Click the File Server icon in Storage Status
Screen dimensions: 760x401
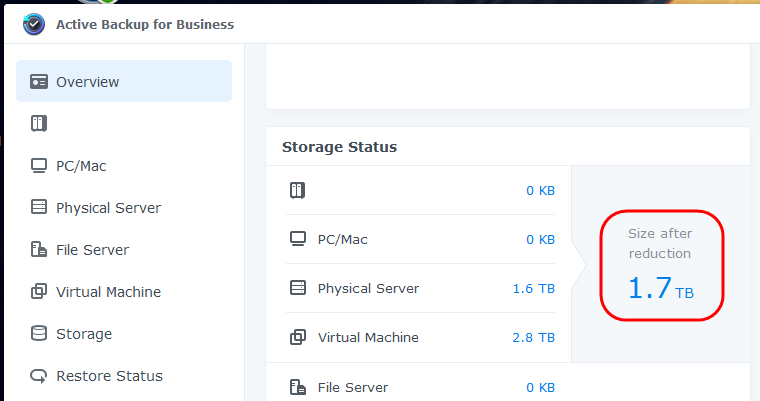coord(298,387)
